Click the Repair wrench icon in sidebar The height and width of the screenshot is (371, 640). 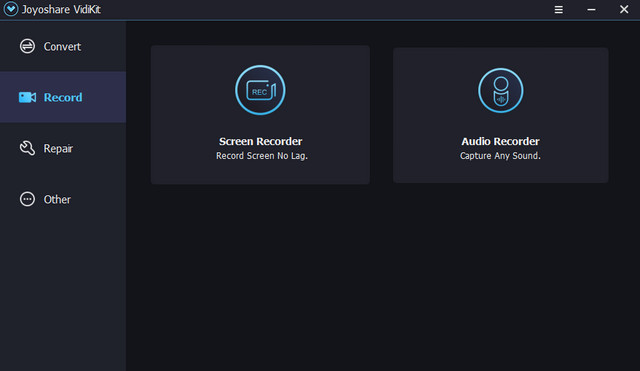tap(27, 148)
